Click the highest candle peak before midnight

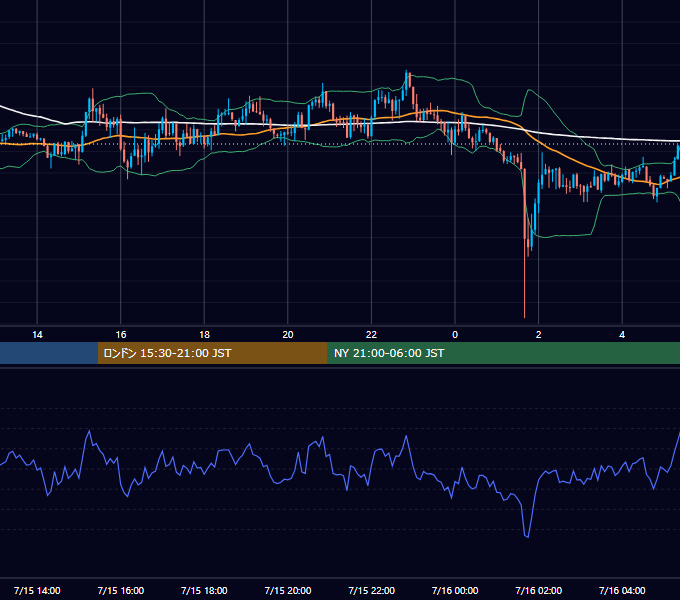click(x=406, y=71)
